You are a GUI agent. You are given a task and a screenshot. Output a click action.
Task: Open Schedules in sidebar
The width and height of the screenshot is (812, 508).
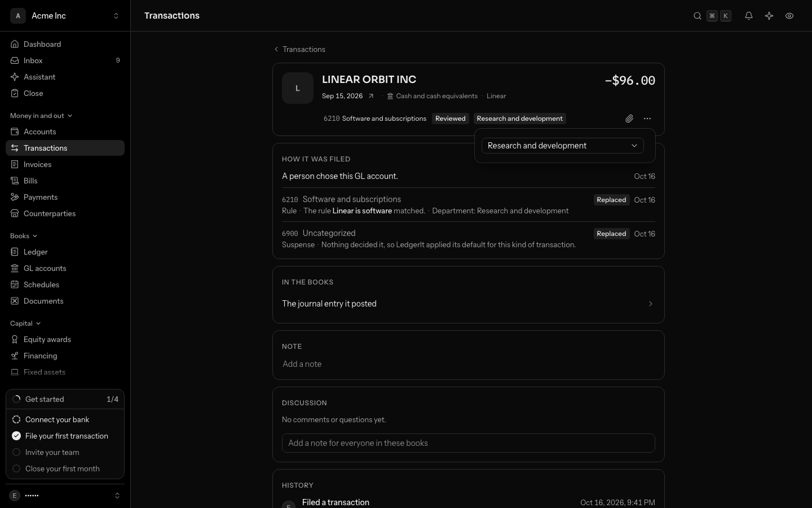click(65, 284)
